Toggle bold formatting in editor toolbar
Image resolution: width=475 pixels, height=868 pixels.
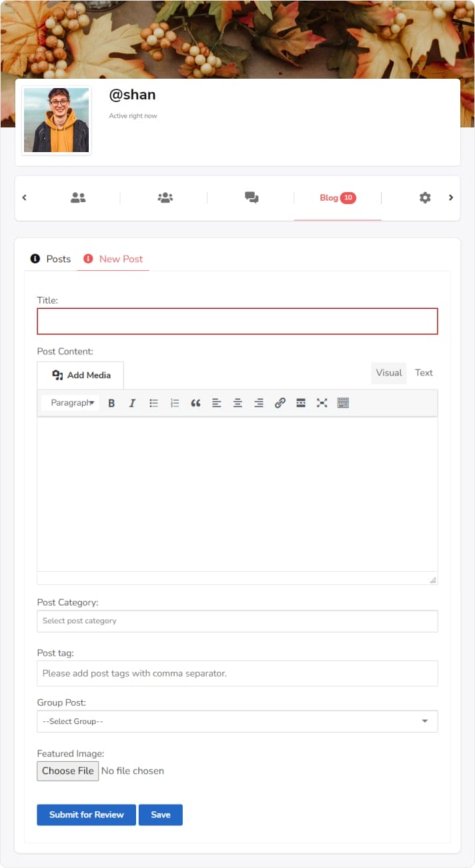coord(111,403)
